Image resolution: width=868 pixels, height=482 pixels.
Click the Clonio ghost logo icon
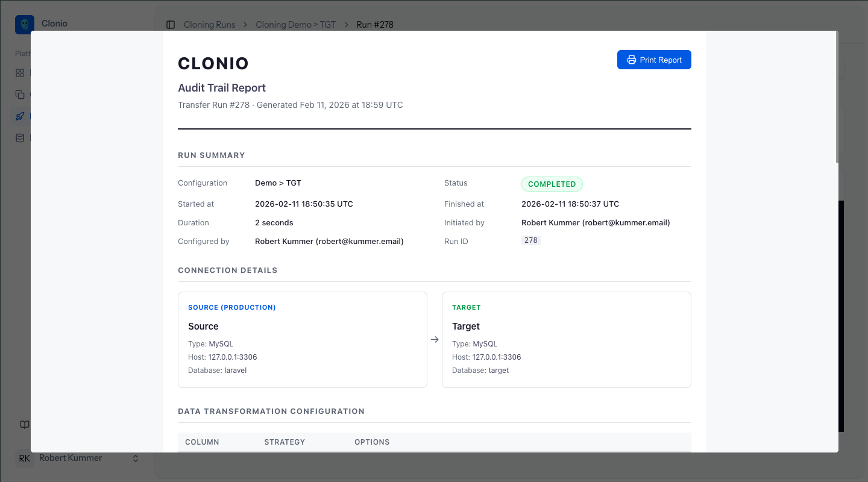tap(24, 24)
